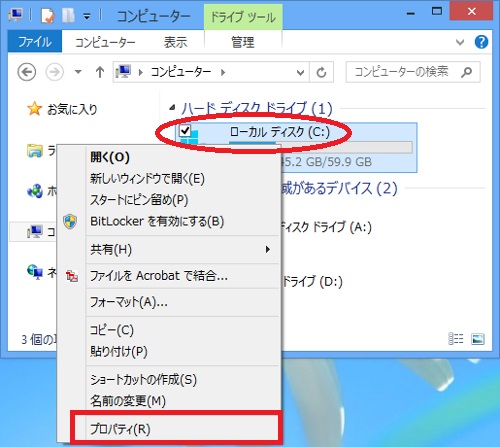Click the New folder quick access icon
Screen dimensions: 500x447
[x=68, y=16]
